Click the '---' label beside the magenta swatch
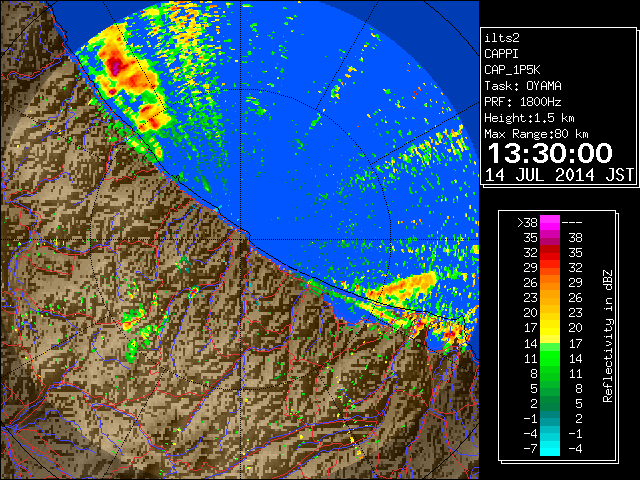This screenshot has height=480, width=640. [x=572, y=222]
